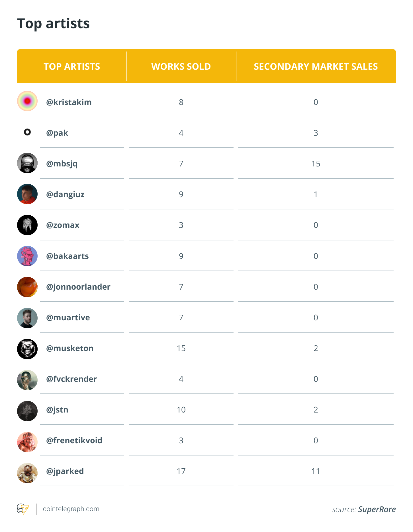Click the @kristakim gradient circle avatar
The height and width of the screenshot is (532, 413).
(x=27, y=101)
